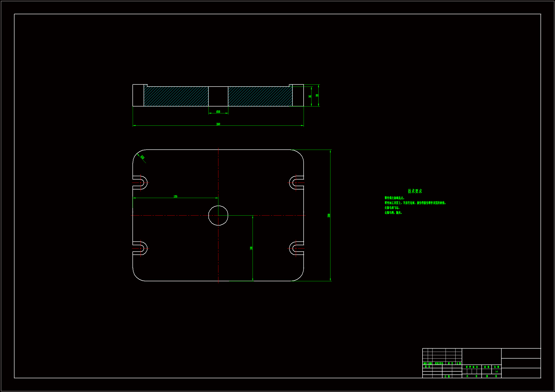555x392 pixels.
Task: Click the right hatched section area
Action: [x=260, y=96]
